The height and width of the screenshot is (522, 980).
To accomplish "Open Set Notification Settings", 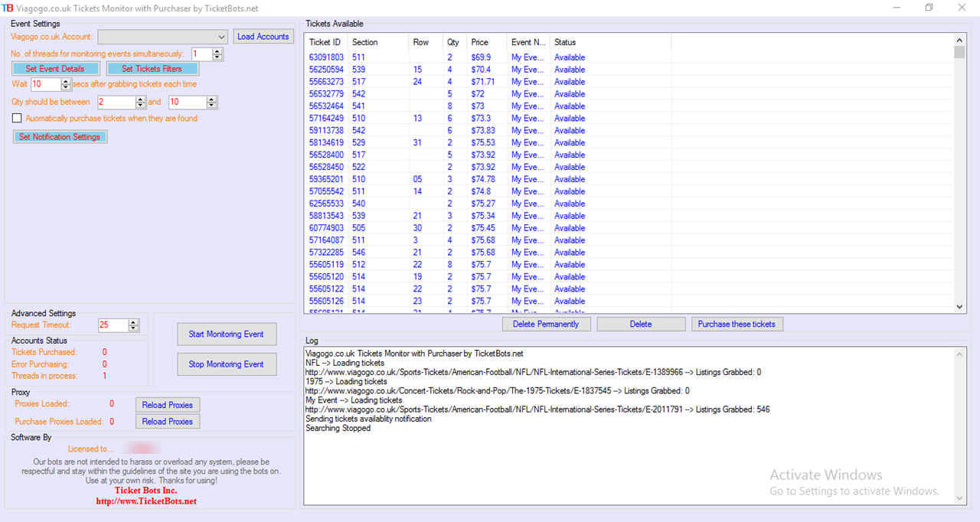I will pyautogui.click(x=60, y=137).
